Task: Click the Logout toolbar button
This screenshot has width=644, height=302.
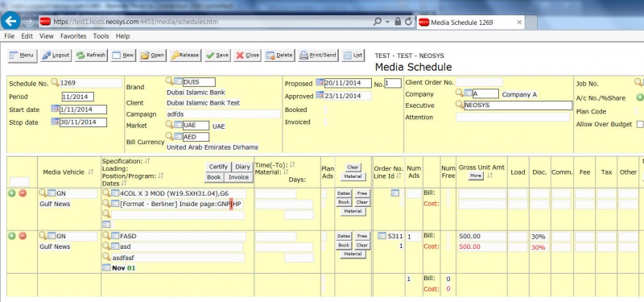Action: (x=56, y=55)
